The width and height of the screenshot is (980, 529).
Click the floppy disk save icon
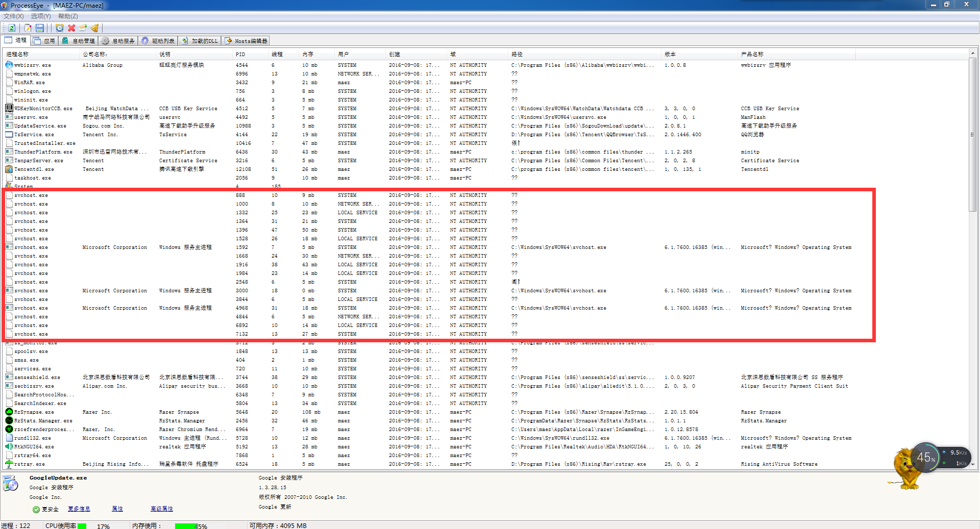coord(39,28)
